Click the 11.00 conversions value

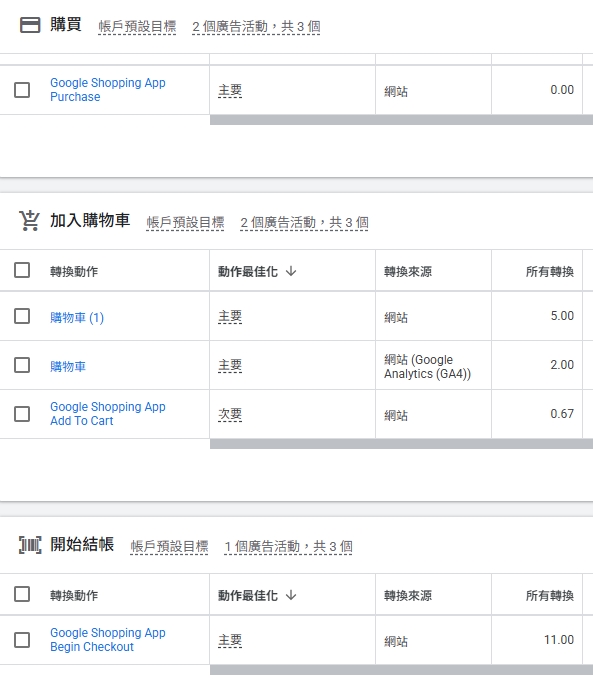(559, 640)
